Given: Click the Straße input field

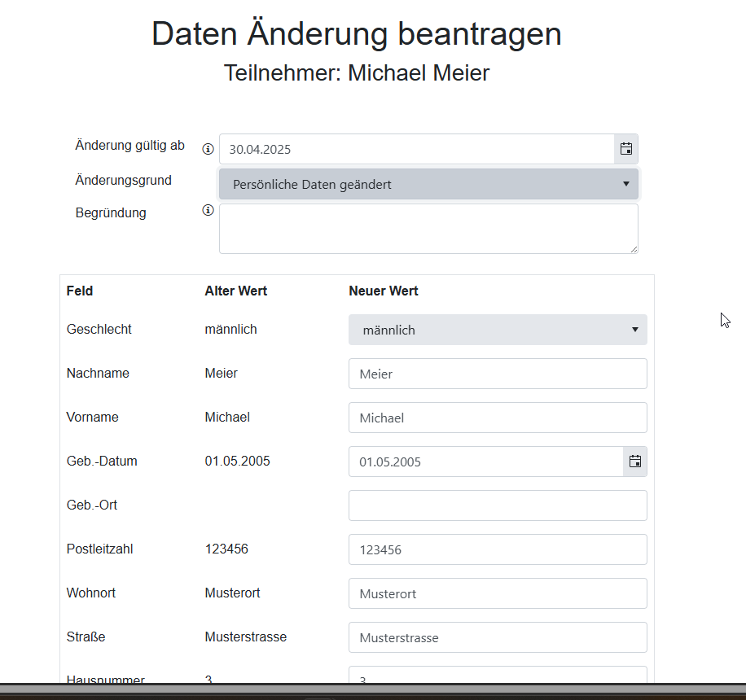Looking at the screenshot, I should 498,637.
